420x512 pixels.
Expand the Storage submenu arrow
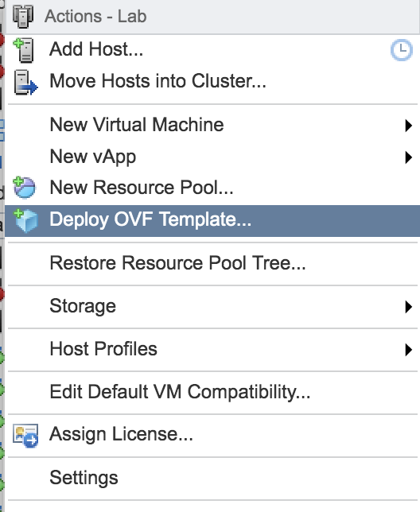tap(408, 307)
